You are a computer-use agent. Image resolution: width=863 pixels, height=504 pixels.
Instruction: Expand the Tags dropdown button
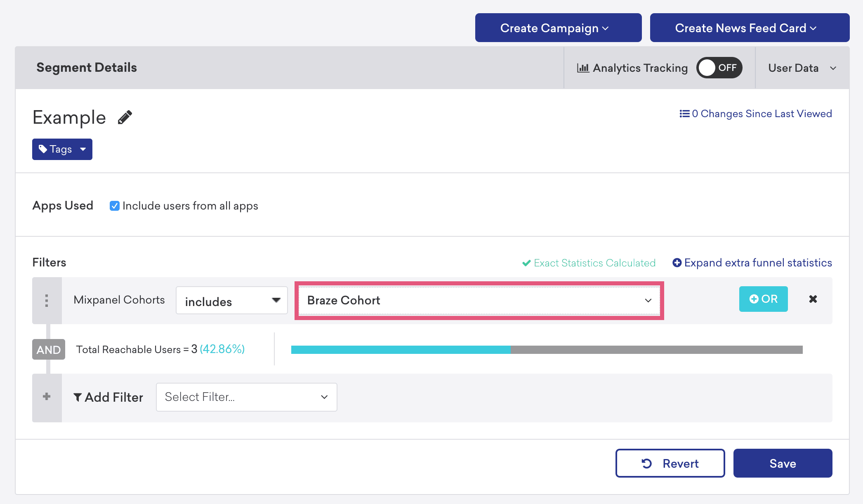tap(62, 149)
